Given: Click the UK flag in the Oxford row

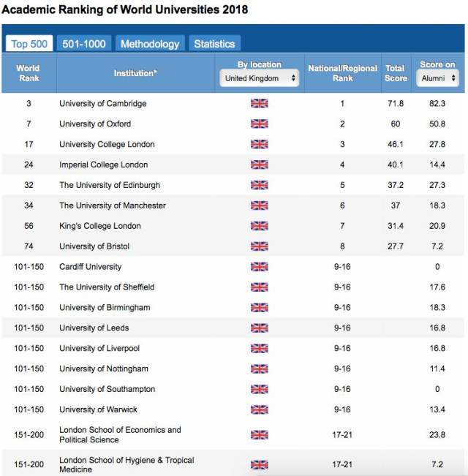Looking at the screenshot, I should pyautogui.click(x=260, y=124).
